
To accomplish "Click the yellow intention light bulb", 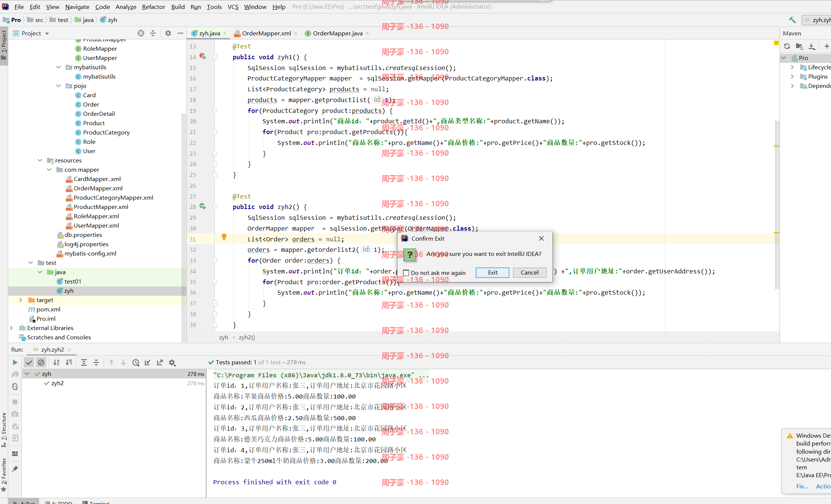I will point(224,237).
